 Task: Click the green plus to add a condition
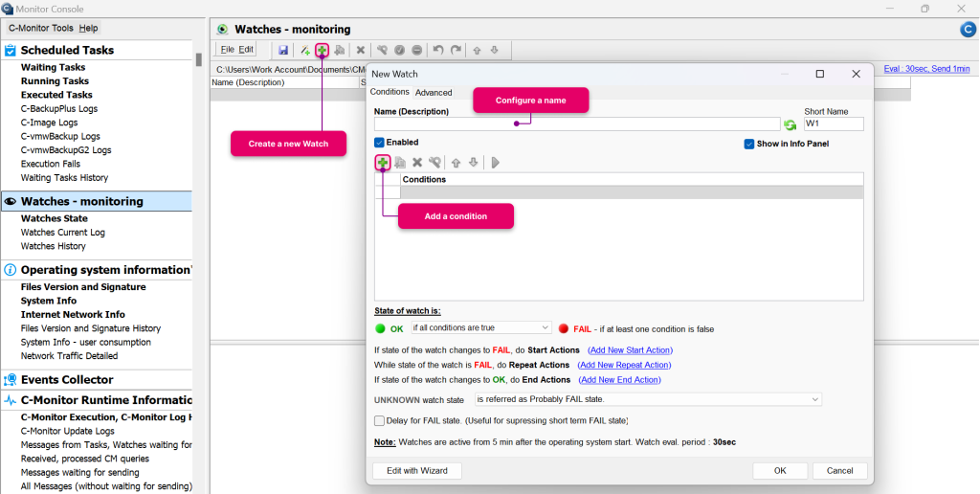point(383,163)
